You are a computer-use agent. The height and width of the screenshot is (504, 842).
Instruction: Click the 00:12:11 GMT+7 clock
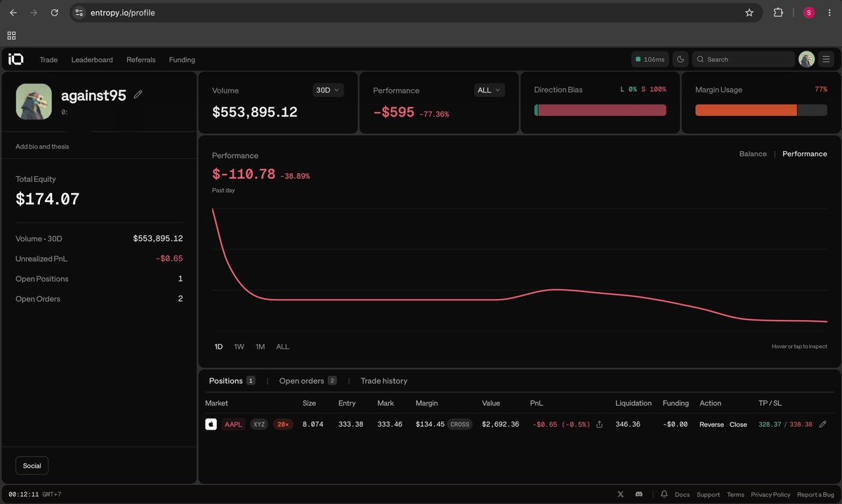[34, 494]
